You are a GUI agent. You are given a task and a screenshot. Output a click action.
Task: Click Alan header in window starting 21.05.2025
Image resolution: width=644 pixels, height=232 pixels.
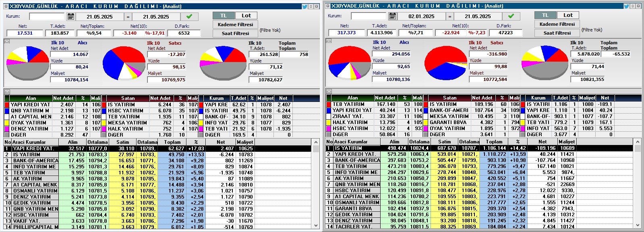point(31,98)
